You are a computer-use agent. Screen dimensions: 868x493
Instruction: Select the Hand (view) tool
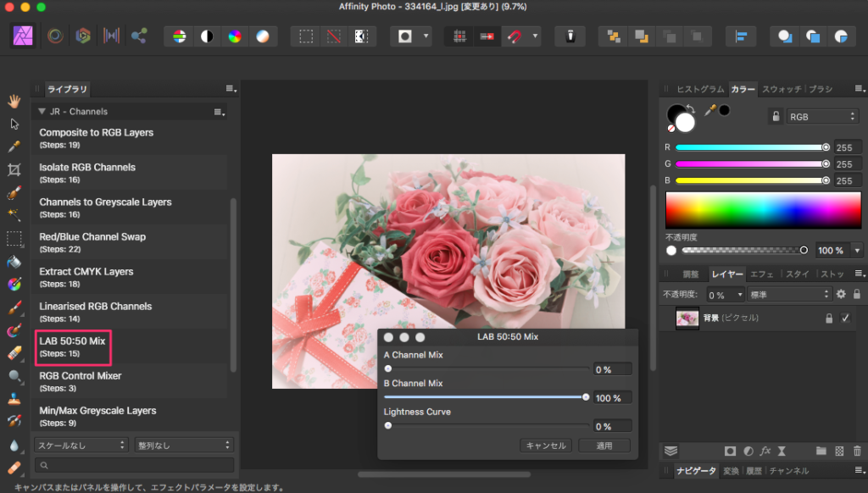(14, 102)
